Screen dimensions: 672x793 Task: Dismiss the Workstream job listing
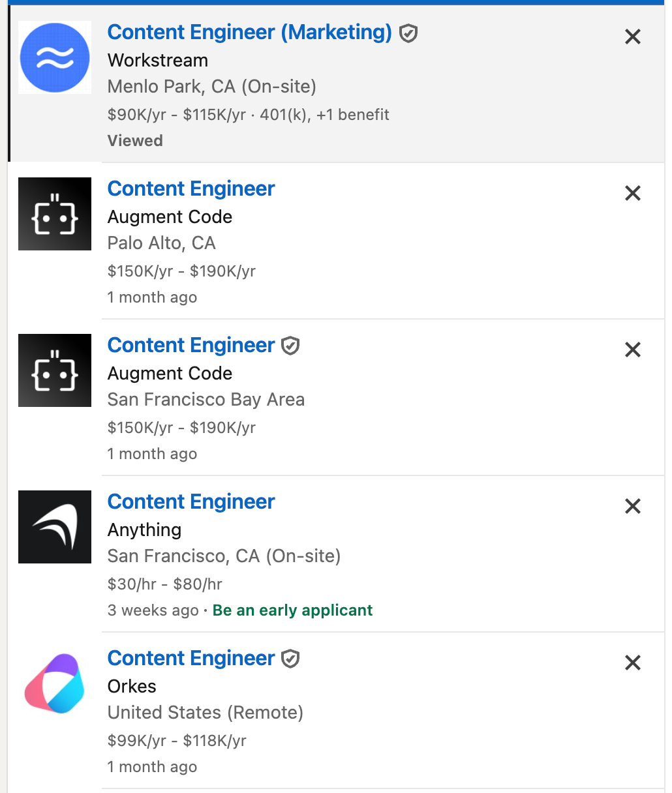point(633,37)
